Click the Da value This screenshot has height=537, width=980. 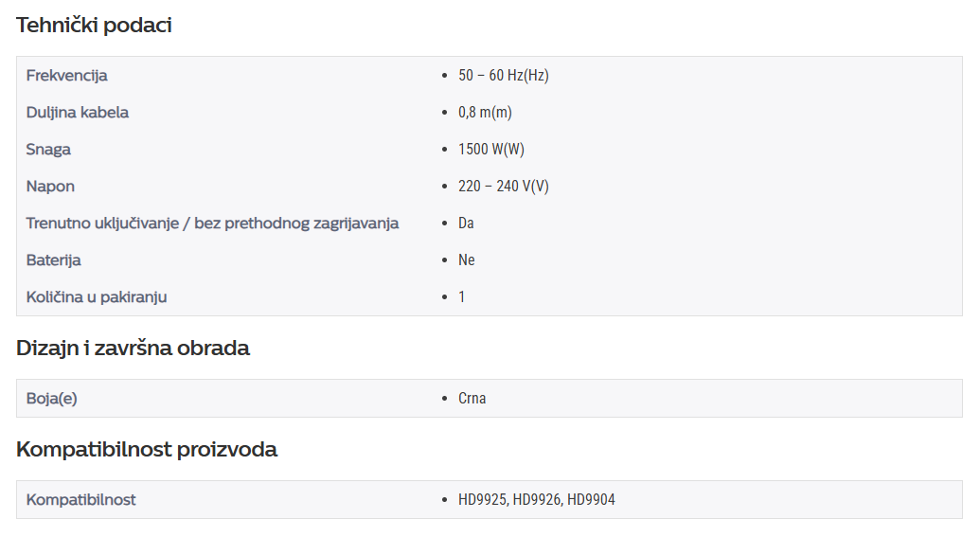point(466,224)
